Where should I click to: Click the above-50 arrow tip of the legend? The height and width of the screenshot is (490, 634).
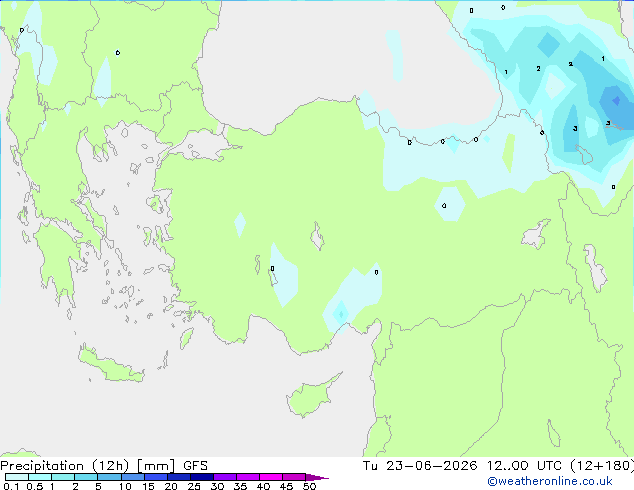[317, 477]
